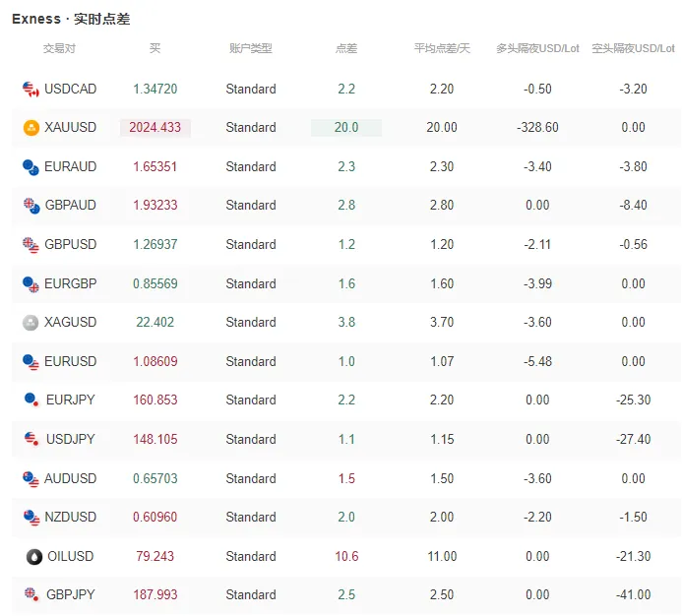Image resolution: width=682 pixels, height=616 pixels.
Task: Click the AUDUSD flag pair icon
Action: click(31, 478)
